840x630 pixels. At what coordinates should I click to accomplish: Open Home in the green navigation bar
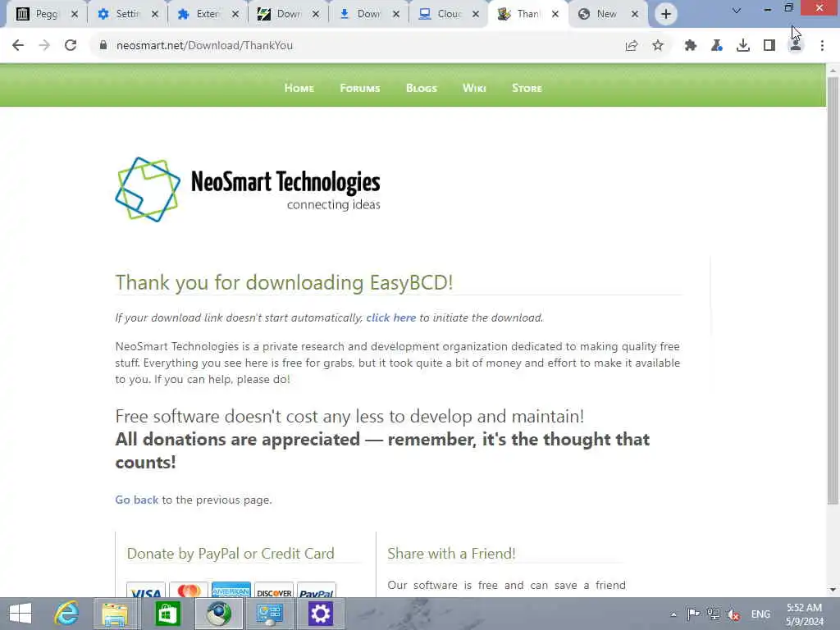299,88
